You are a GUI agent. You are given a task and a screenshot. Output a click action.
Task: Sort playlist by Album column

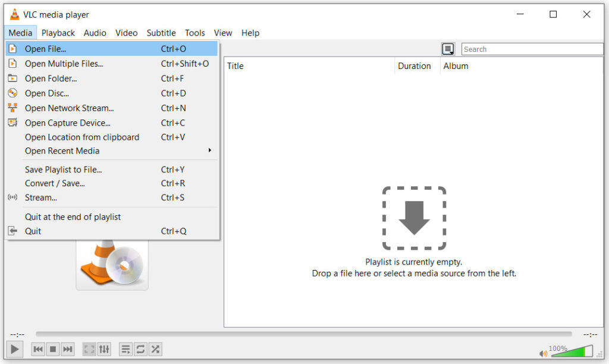(522, 66)
